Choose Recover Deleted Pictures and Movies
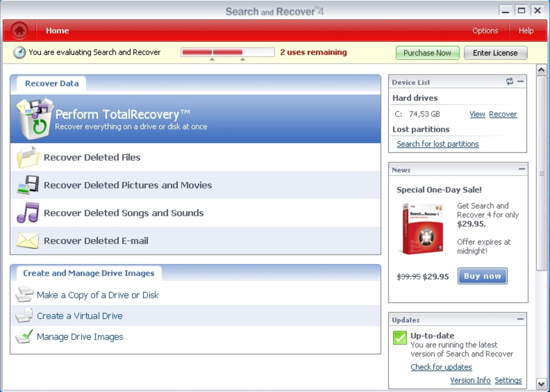 (x=195, y=185)
